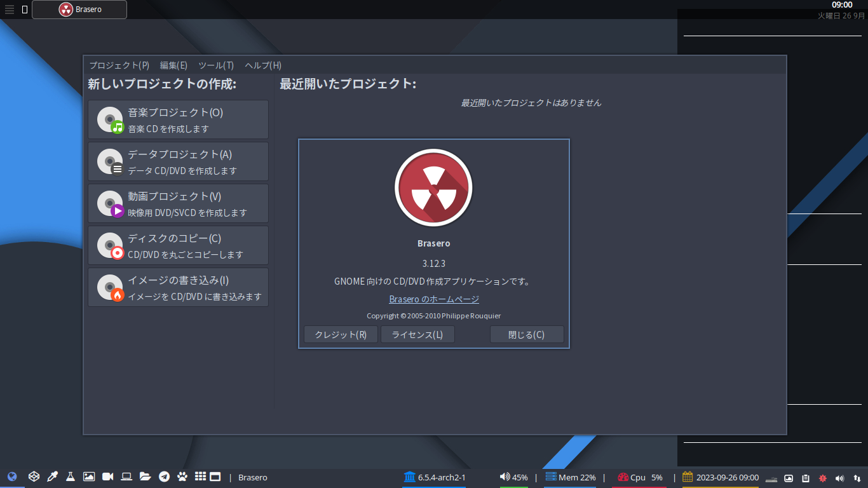Click the window icon next to app grid
Viewport: 868px width, 488px height.
click(x=215, y=477)
